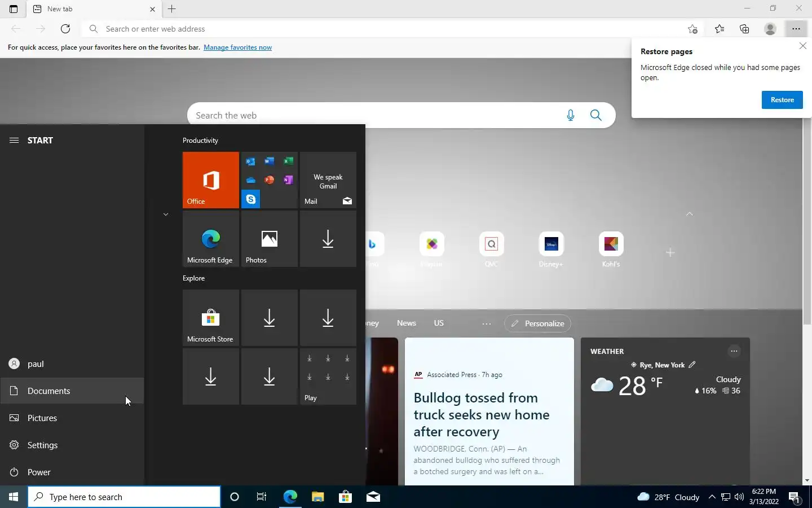Open the Photos tile
This screenshot has width=812, height=508.
point(270,239)
